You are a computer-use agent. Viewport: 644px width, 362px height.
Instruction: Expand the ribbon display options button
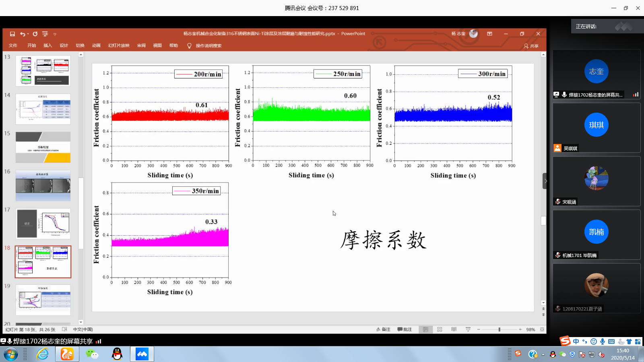[x=489, y=34]
